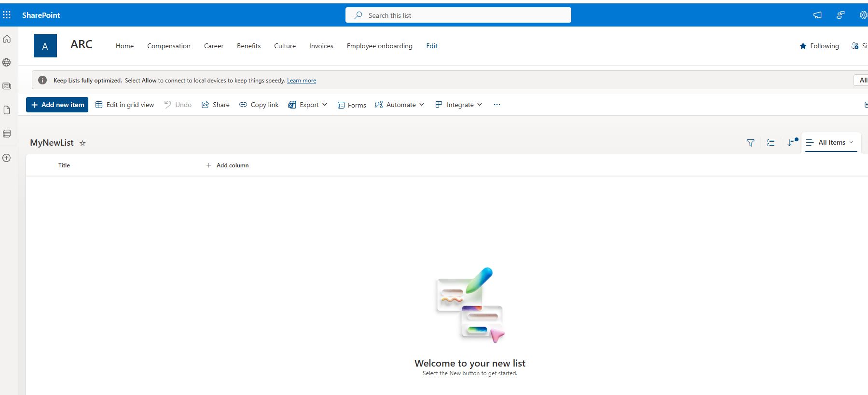Go to Employee onboarding nav item
The image size is (868, 395).
click(379, 46)
